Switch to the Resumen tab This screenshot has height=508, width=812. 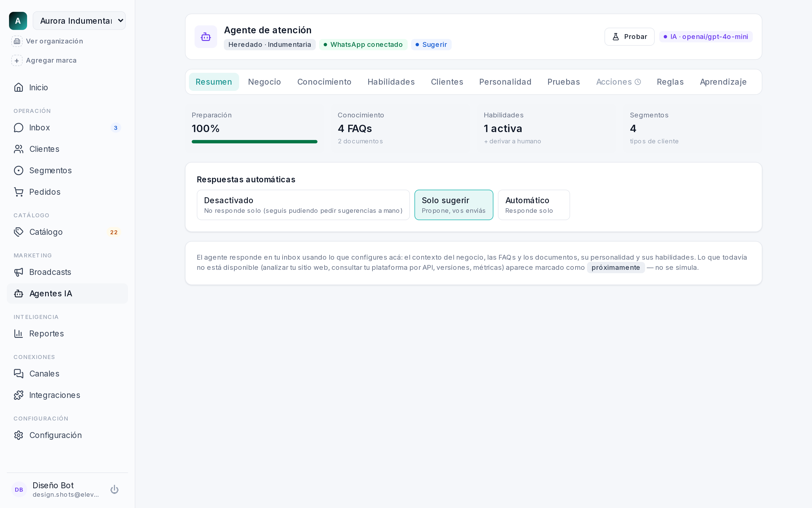click(x=214, y=82)
